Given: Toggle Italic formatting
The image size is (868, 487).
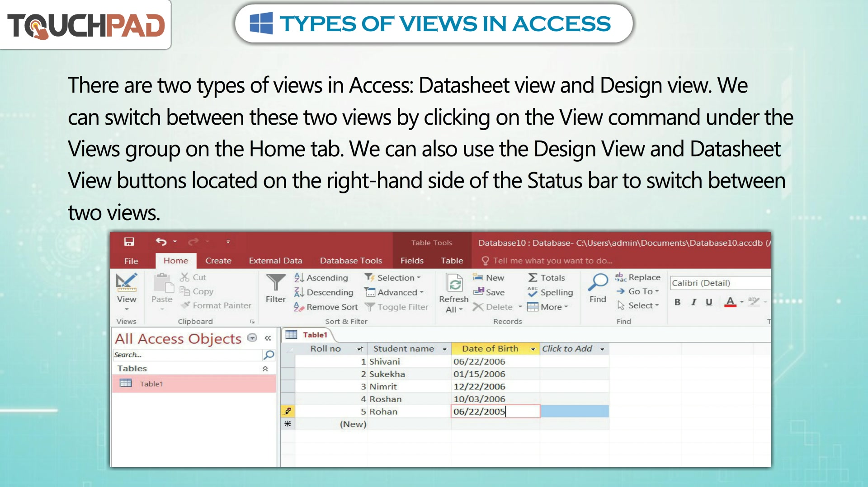Looking at the screenshot, I should (x=693, y=302).
